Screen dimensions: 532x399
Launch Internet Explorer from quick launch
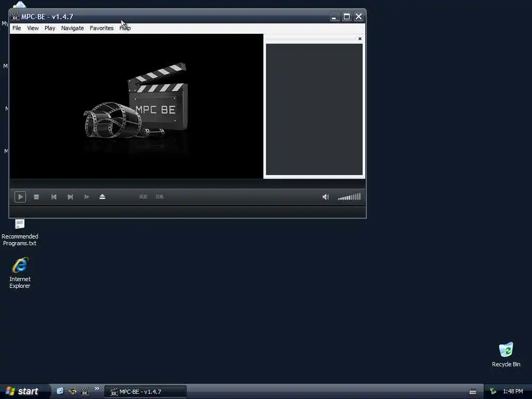click(60, 391)
